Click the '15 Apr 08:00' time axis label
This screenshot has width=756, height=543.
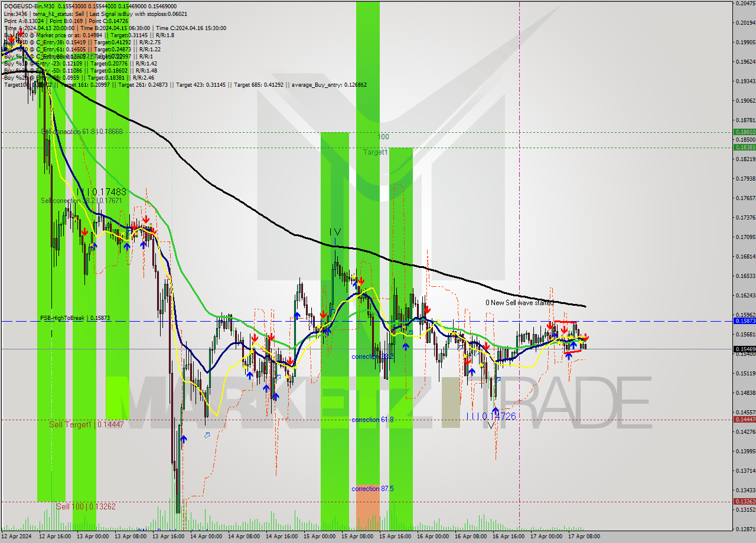(357, 537)
